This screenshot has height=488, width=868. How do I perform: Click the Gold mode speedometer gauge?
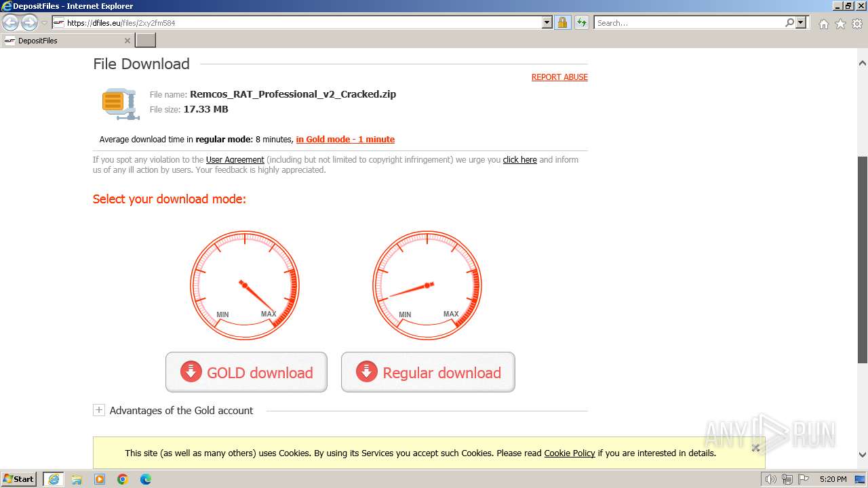point(245,285)
